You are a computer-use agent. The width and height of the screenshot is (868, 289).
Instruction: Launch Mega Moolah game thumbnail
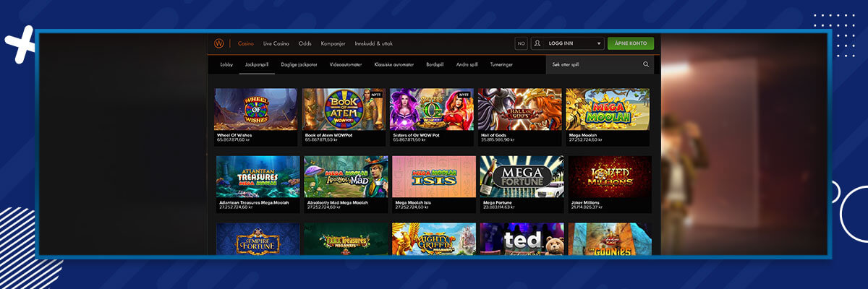[x=608, y=109]
